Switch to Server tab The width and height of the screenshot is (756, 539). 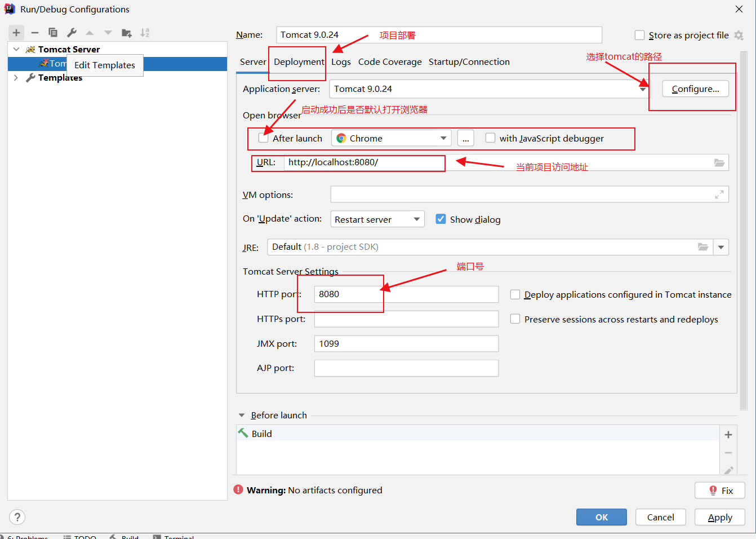tap(253, 62)
